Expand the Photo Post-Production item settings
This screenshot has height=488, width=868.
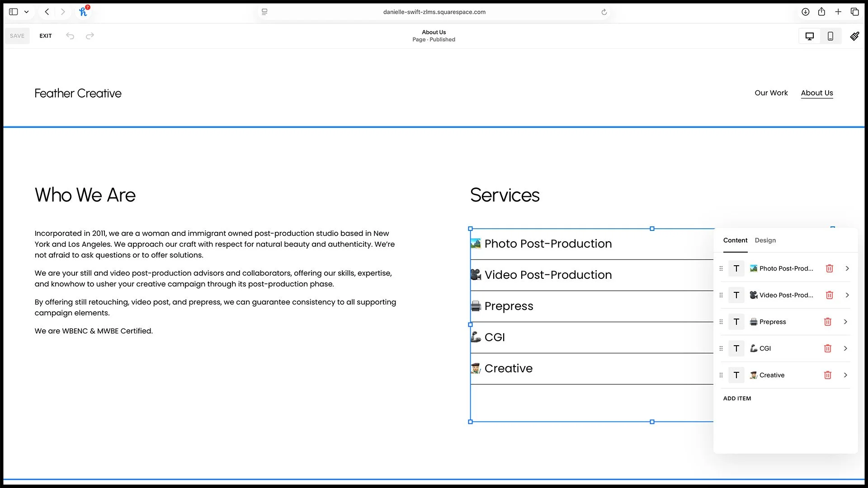click(847, 268)
